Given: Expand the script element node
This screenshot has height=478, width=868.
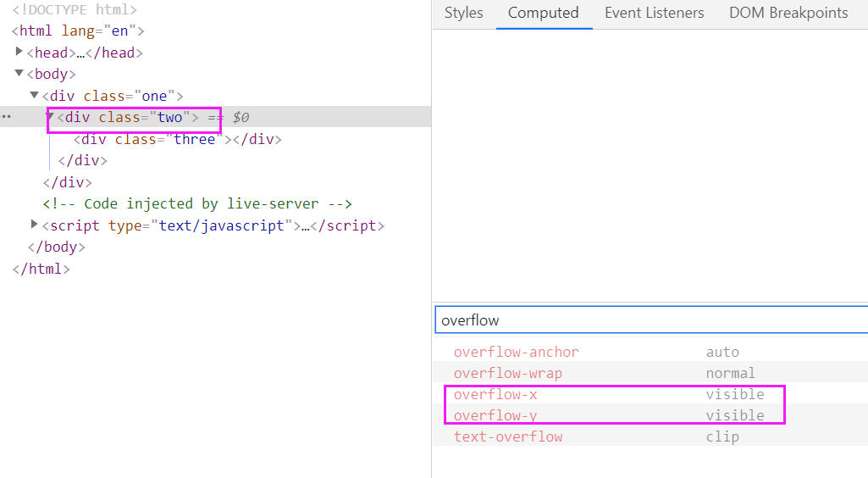Looking at the screenshot, I should click(34, 225).
